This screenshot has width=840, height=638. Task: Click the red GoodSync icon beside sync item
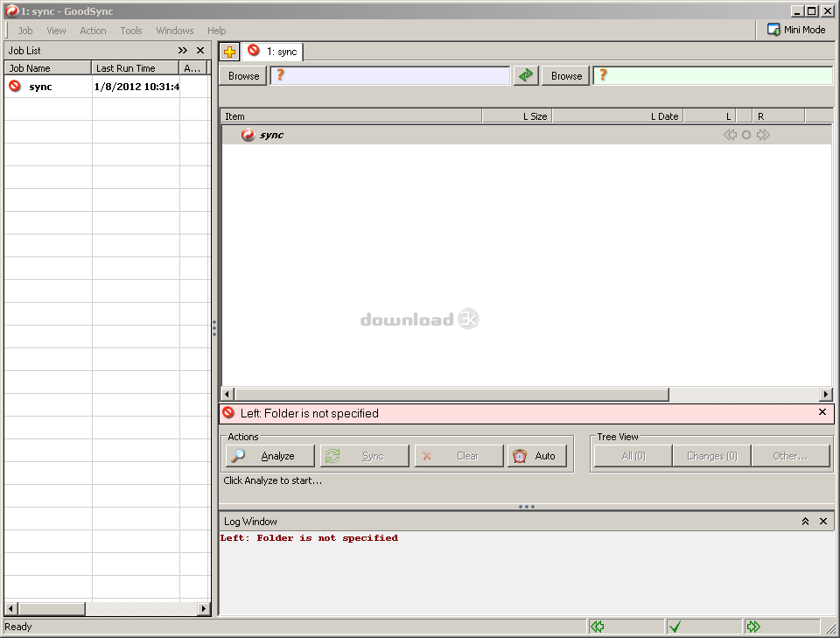point(248,135)
